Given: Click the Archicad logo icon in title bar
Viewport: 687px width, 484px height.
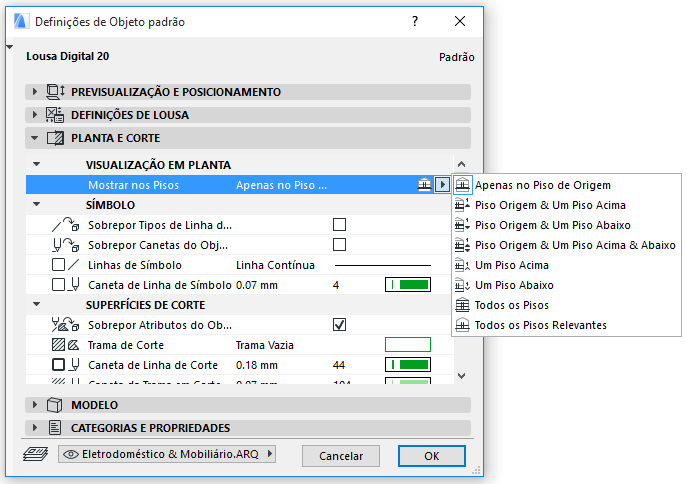Looking at the screenshot, I should click(x=21, y=21).
